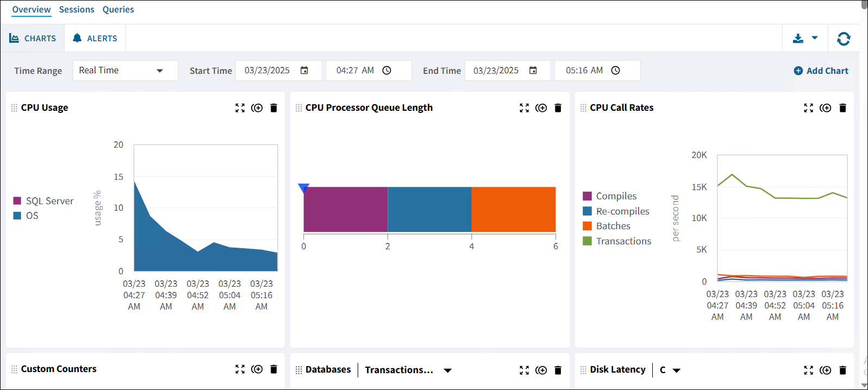
Task: Toggle Transactions series in legend
Action: point(617,241)
